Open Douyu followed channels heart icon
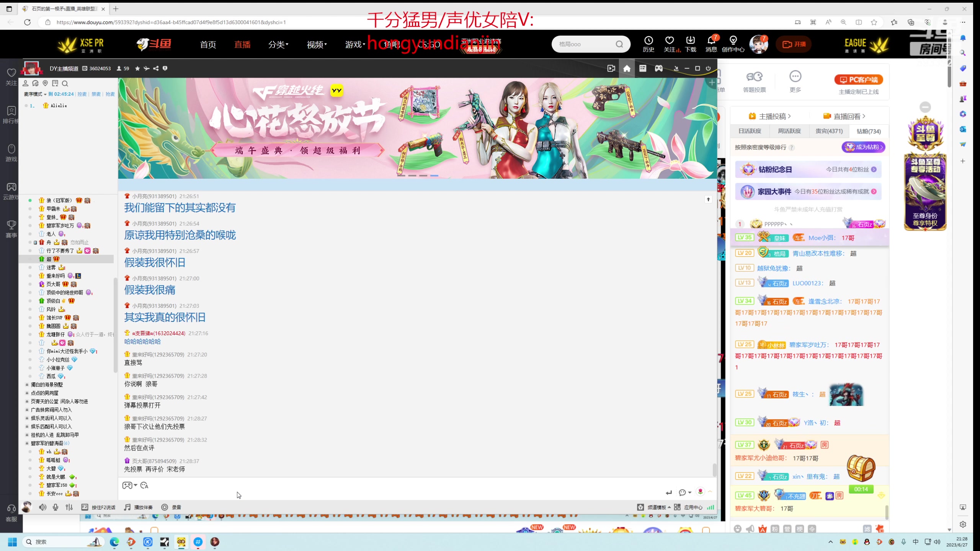Viewport: 980px width, 551px height. (670, 44)
